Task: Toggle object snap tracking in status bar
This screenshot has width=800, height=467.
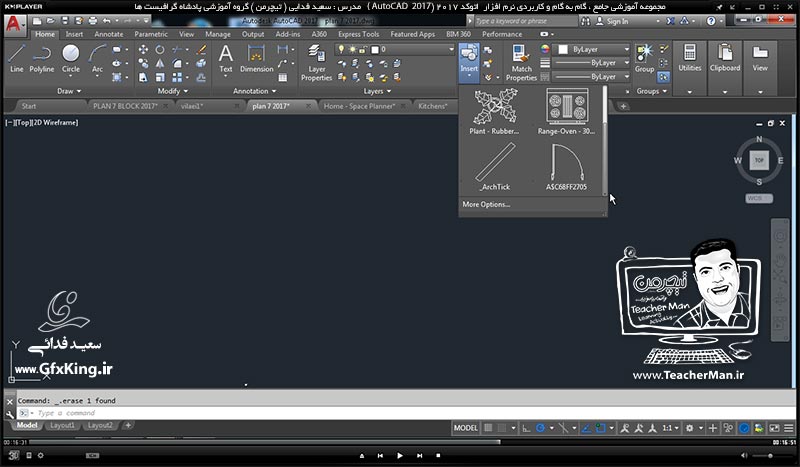Action: [586, 428]
